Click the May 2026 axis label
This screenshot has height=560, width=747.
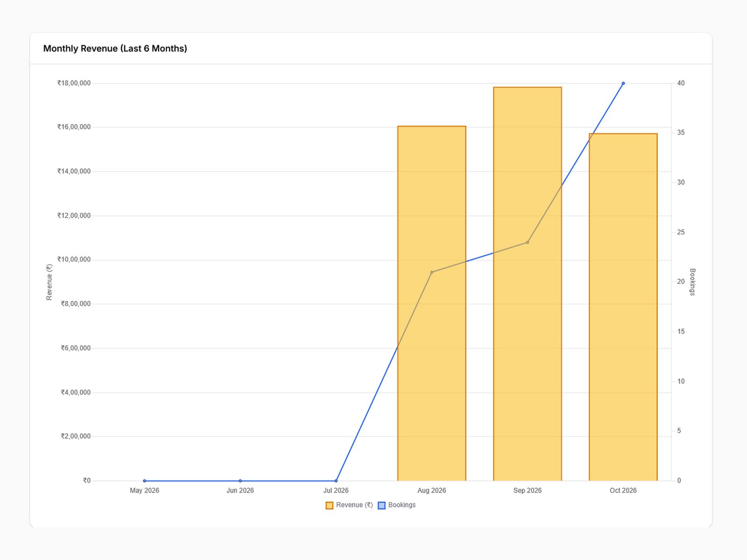[144, 490]
